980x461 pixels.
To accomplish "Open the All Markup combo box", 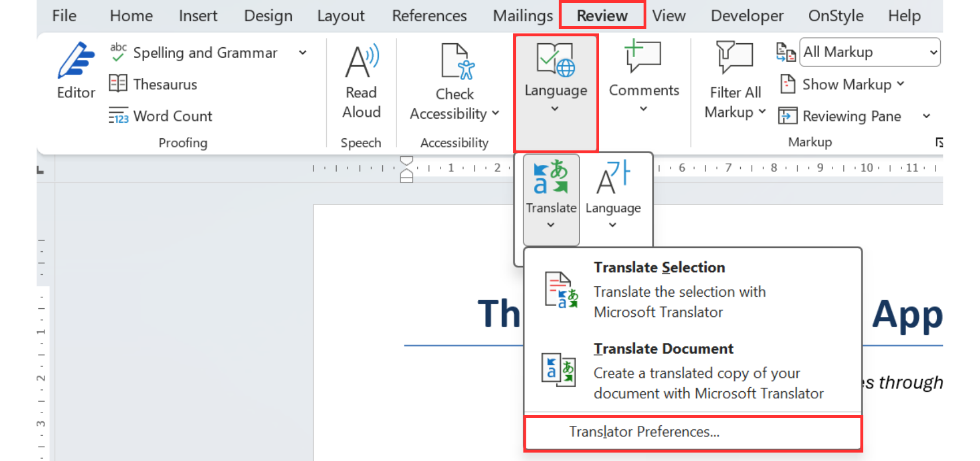I will 870,52.
